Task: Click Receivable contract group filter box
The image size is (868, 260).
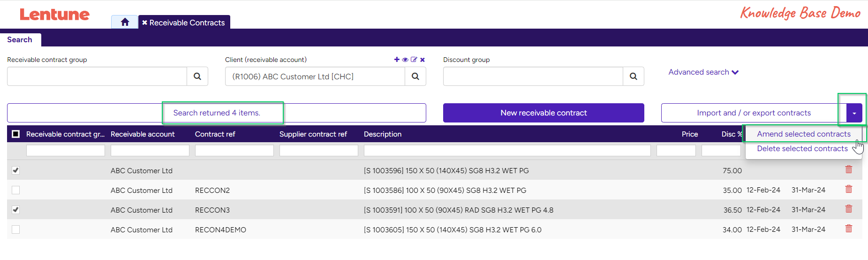Action: click(66, 150)
